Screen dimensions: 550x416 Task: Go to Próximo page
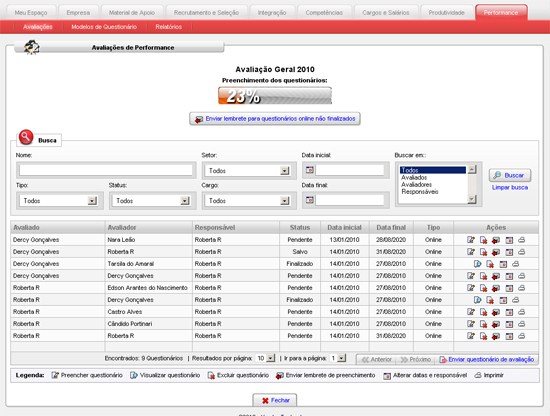[416, 360]
